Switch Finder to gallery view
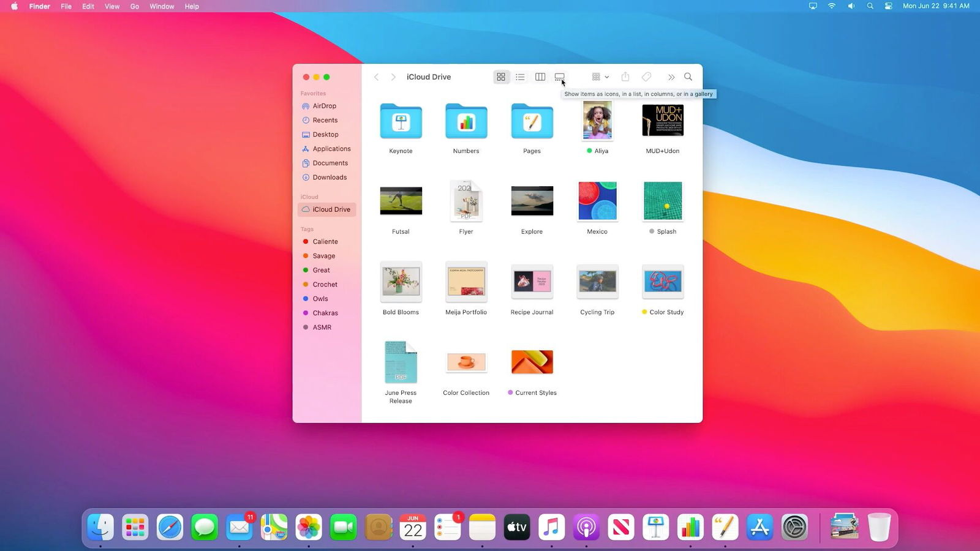 click(x=559, y=77)
